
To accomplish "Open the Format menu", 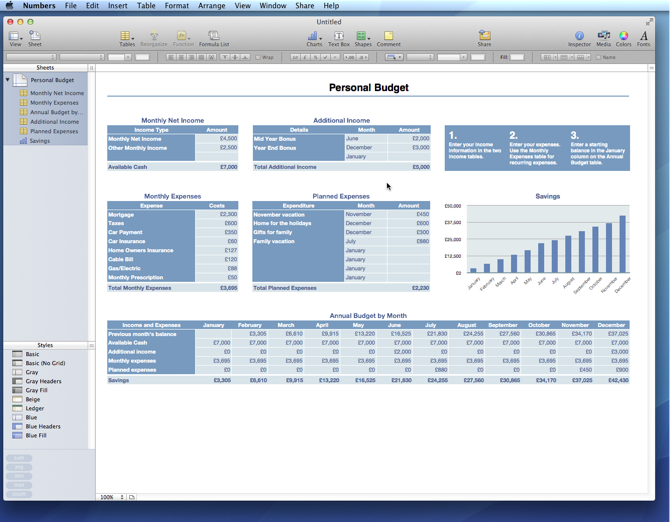I will click(x=176, y=6).
